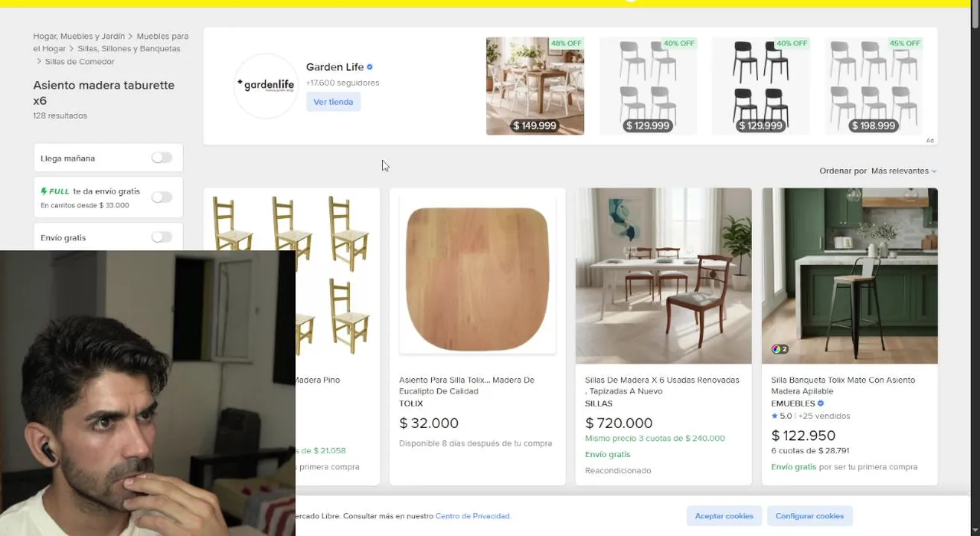Click the FULL lightning shipping icon

[x=43, y=191]
